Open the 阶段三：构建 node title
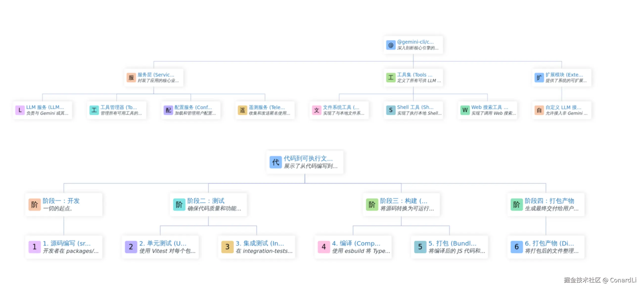This screenshot has width=644, height=291. (404, 201)
